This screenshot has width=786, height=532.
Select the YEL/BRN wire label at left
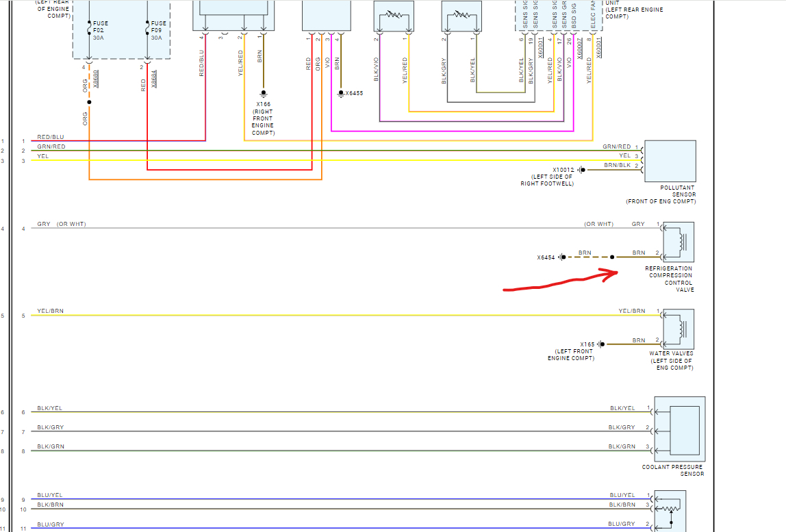click(x=50, y=311)
